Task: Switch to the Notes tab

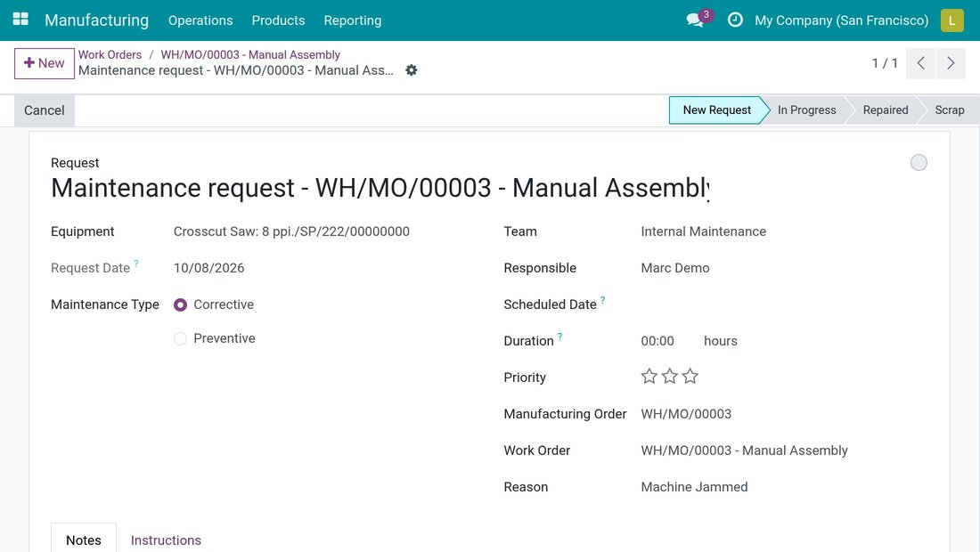Action: 84,540
